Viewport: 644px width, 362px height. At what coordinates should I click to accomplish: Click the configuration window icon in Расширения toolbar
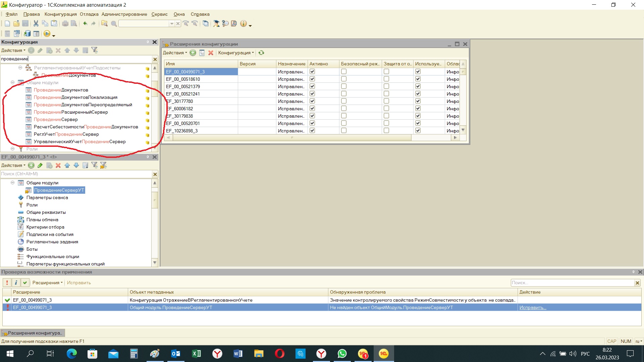(x=202, y=53)
